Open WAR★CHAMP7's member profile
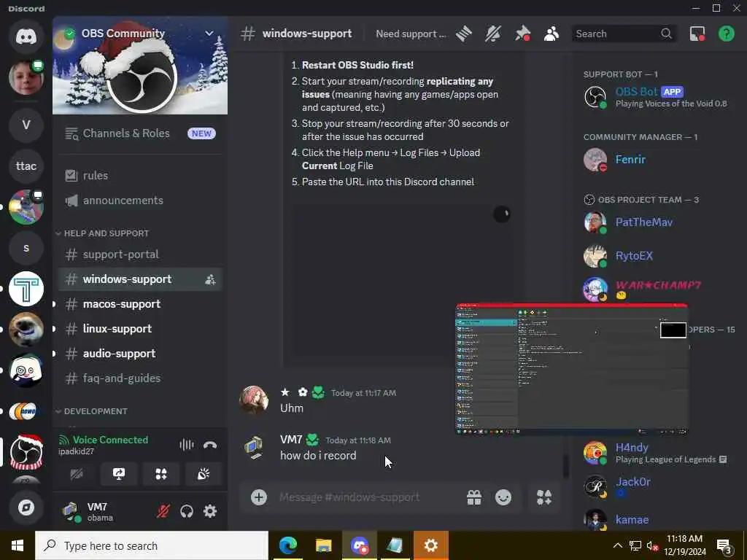 657,289
